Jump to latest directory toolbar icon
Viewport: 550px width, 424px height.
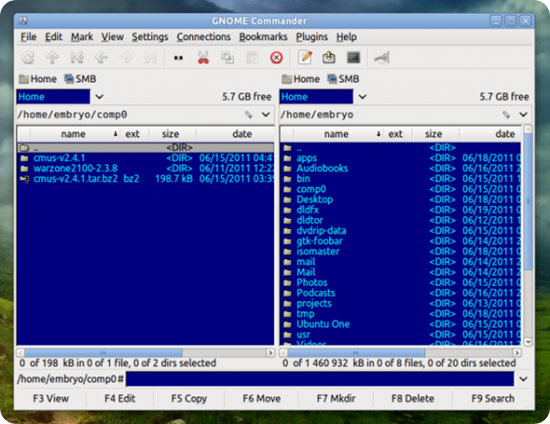click(150, 58)
